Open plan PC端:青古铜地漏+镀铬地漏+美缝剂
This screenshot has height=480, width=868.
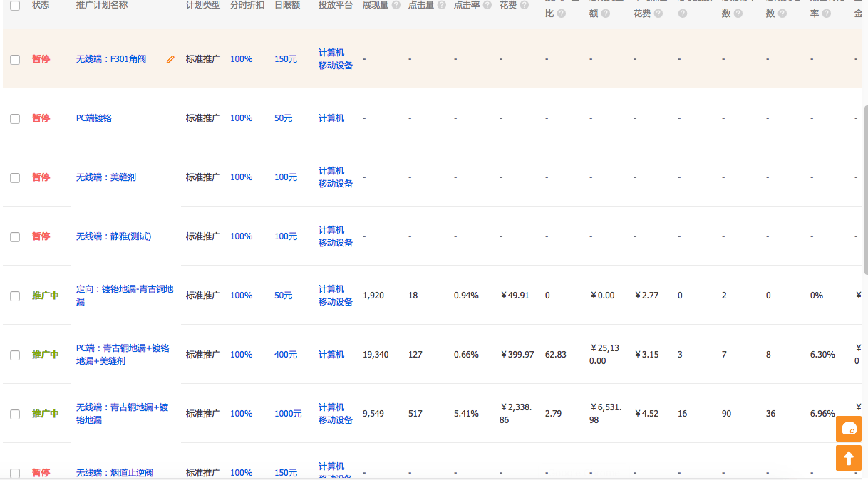tap(123, 355)
